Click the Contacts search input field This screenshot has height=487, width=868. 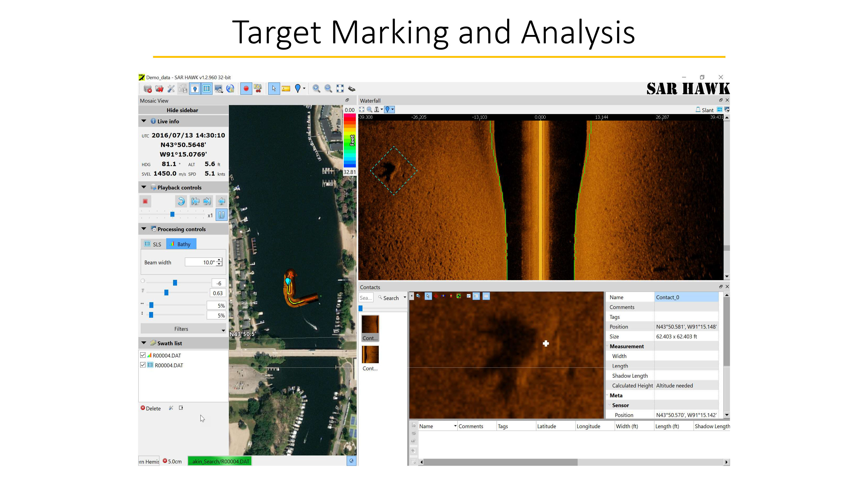click(x=366, y=298)
